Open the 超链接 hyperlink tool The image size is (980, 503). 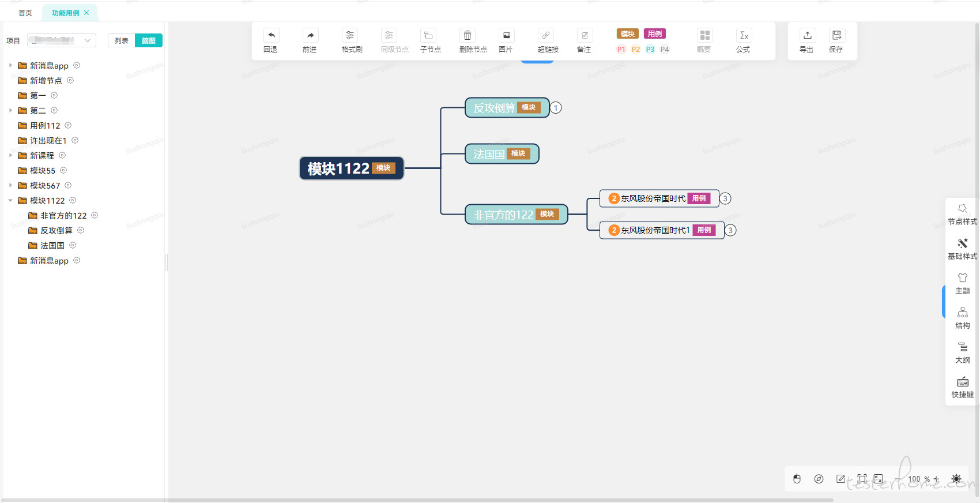coord(546,35)
